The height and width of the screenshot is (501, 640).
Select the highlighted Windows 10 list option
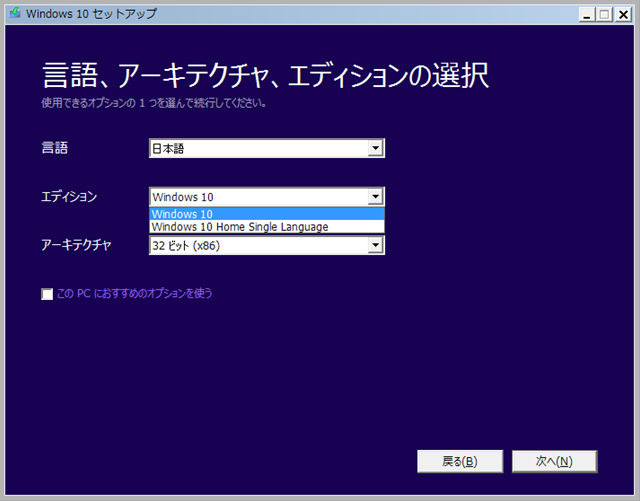[267, 214]
